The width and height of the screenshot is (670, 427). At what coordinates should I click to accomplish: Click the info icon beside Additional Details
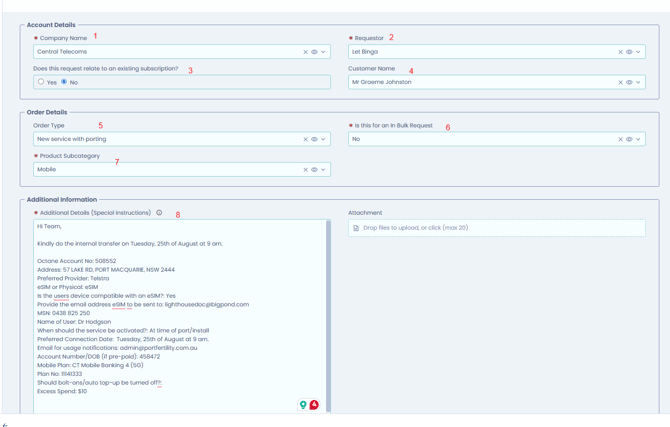[159, 212]
